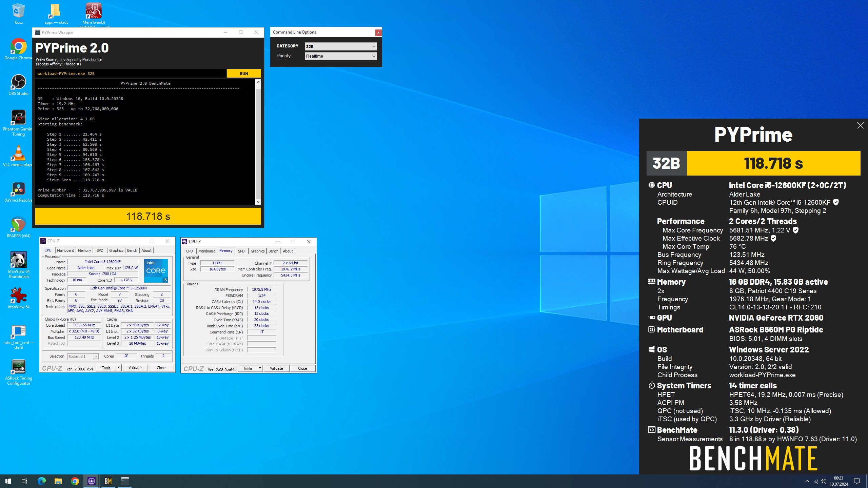Open IrfanView 64 Thumbnails shortcut
The height and width of the screenshot is (488, 868).
click(18, 265)
